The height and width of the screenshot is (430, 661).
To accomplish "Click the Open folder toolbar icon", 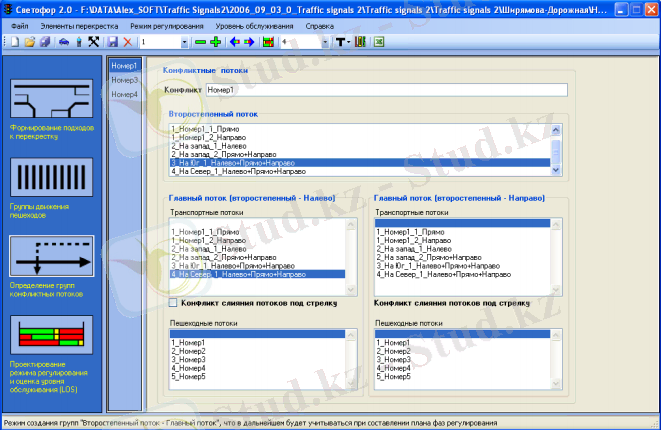I will [30, 43].
